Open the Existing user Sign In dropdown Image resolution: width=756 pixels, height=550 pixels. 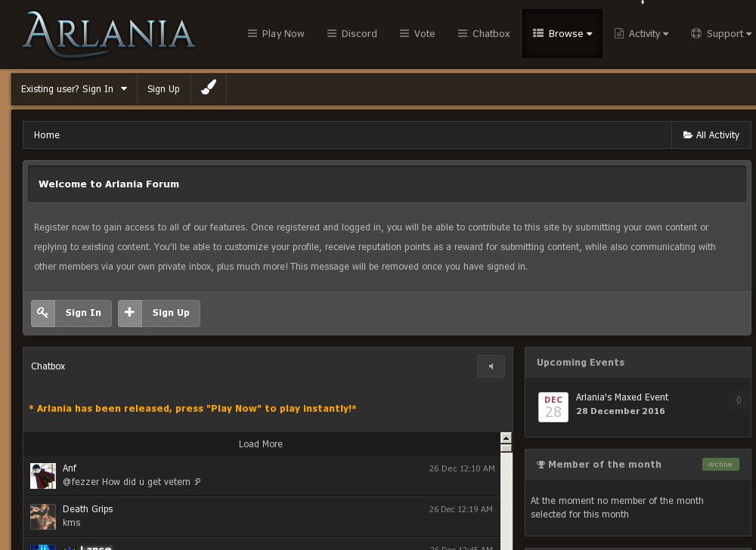pos(74,89)
